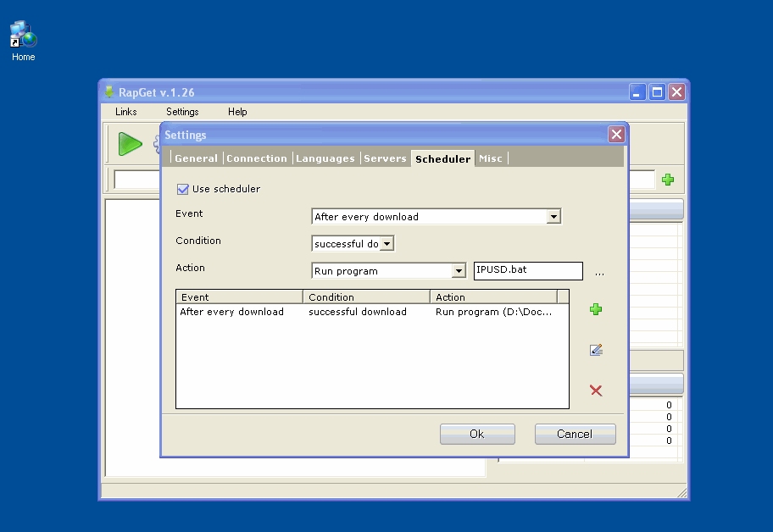Screen dimensions: 773x532
Task: Click the Condition column header
Action: [366, 297]
